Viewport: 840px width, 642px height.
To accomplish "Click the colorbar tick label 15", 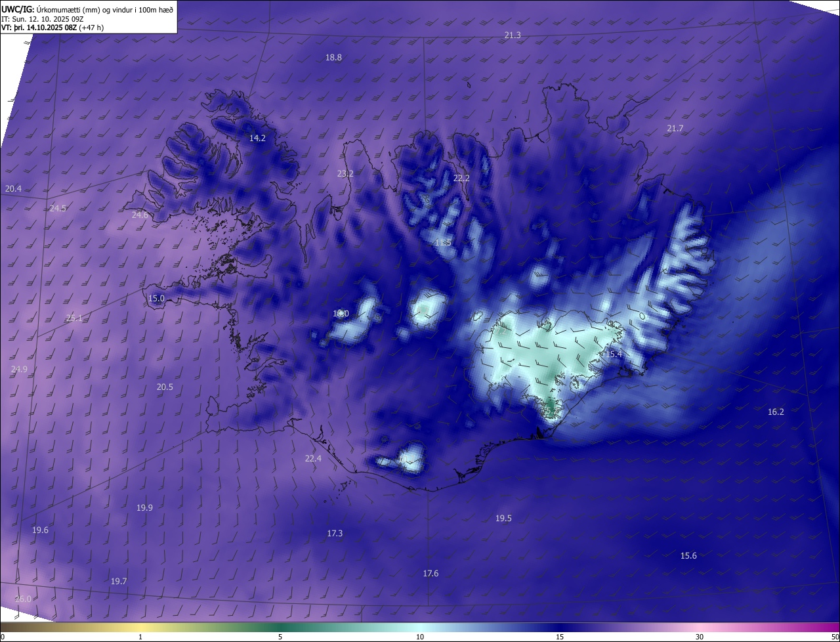I will (x=560, y=637).
